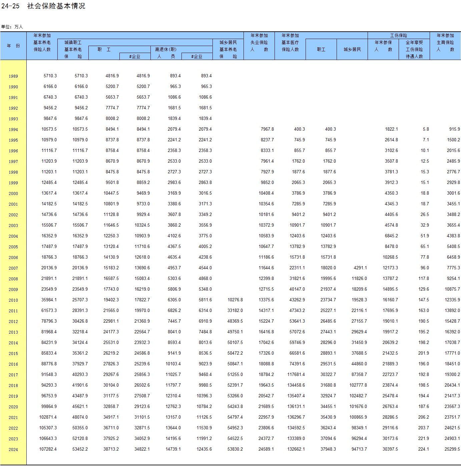Click the year 1989 row label
Screen dimensions: 461x476
[x=13, y=76]
